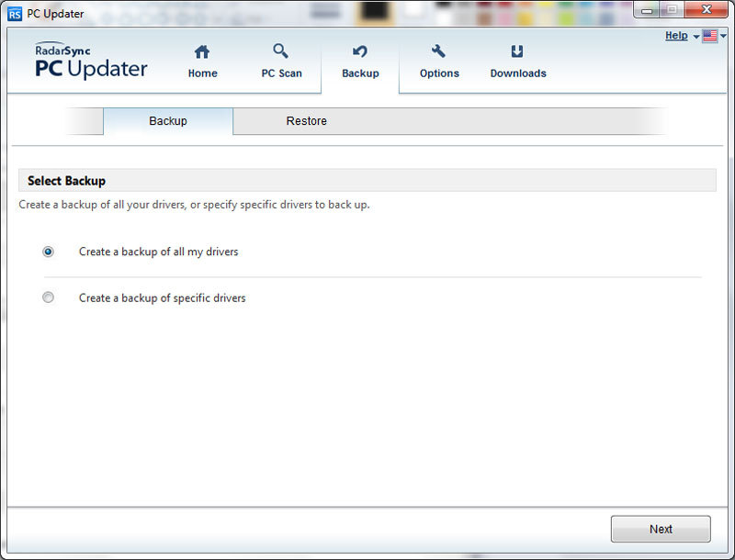Image resolution: width=735 pixels, height=560 pixels.
Task: Click the PC Scan magnifier icon
Action: point(281,50)
